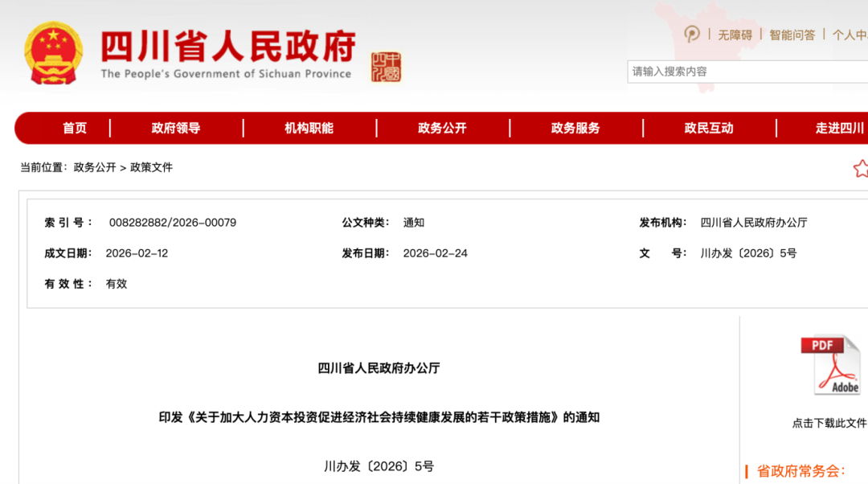Image resolution: width=868 pixels, height=484 pixels.
Task: Click the 点击下载此文件 download link
Action: (829, 423)
